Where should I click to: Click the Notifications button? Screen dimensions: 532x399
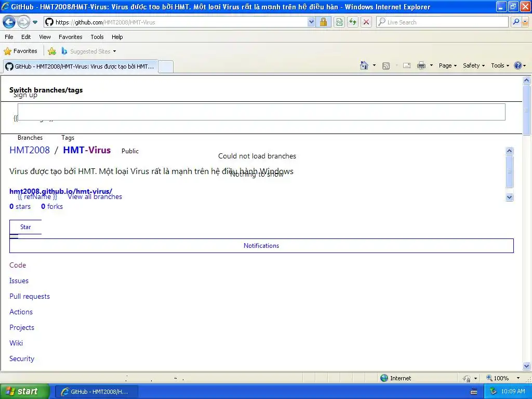(x=261, y=246)
